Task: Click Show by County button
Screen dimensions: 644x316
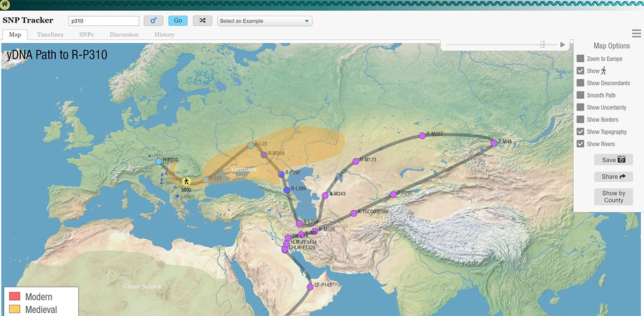Action: coord(613,196)
